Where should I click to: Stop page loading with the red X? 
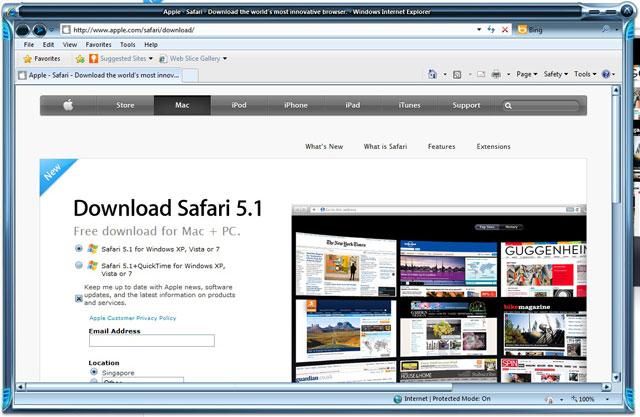pyautogui.click(x=505, y=30)
